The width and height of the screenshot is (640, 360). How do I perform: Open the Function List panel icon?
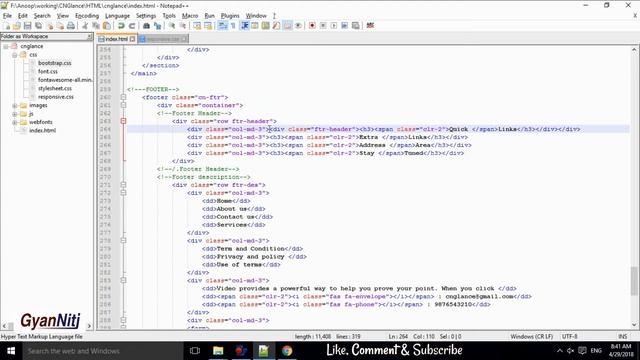pyautogui.click(x=276, y=26)
